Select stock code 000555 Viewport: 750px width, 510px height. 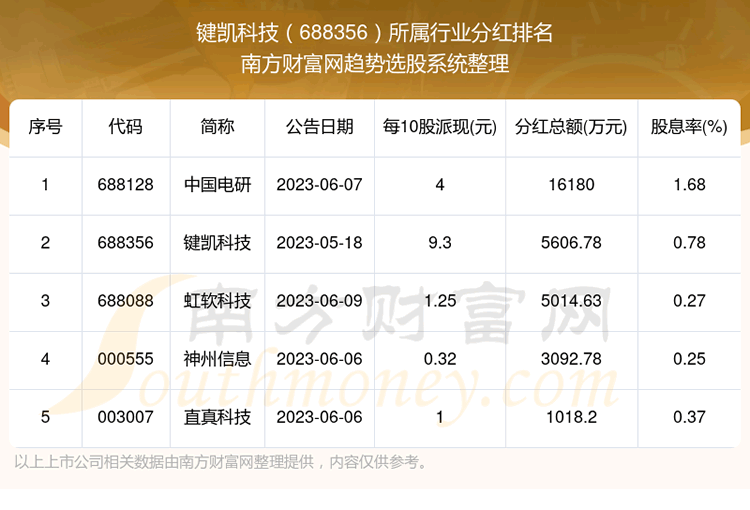(125, 359)
